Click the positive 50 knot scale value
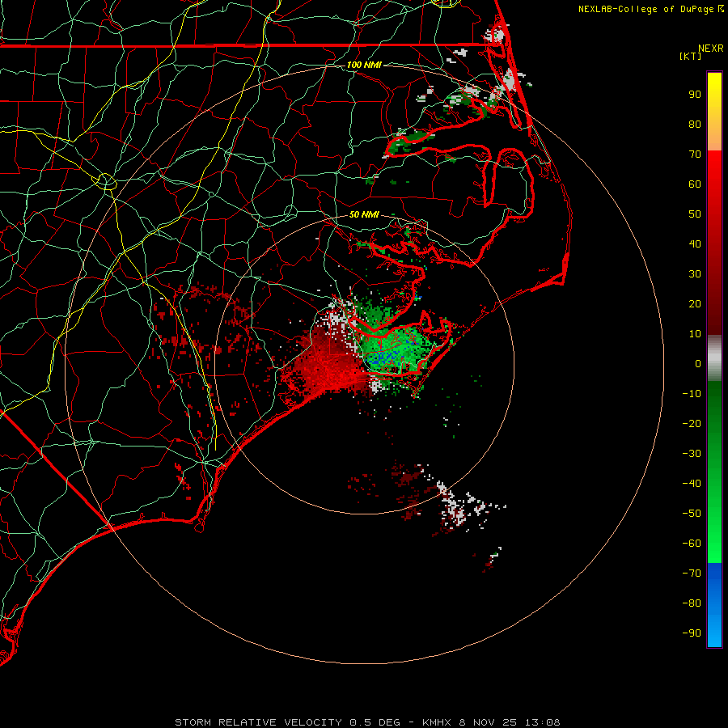The image size is (728, 728). pos(695,214)
